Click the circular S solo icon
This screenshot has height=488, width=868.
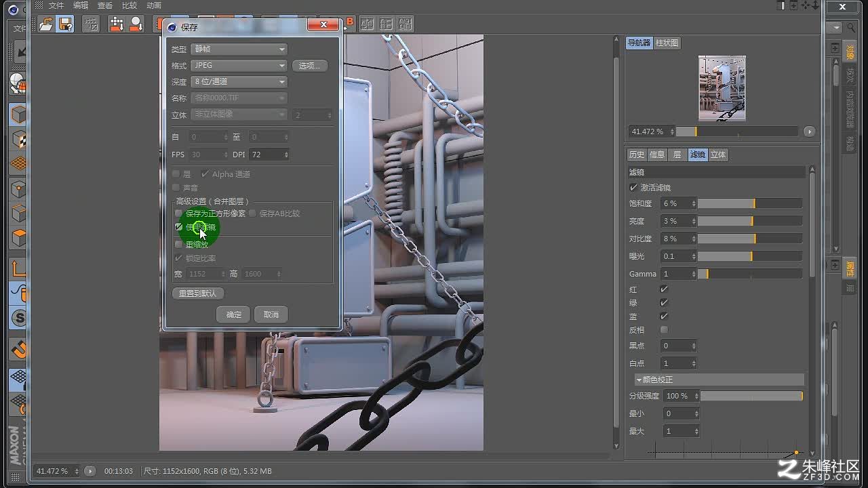click(x=19, y=318)
